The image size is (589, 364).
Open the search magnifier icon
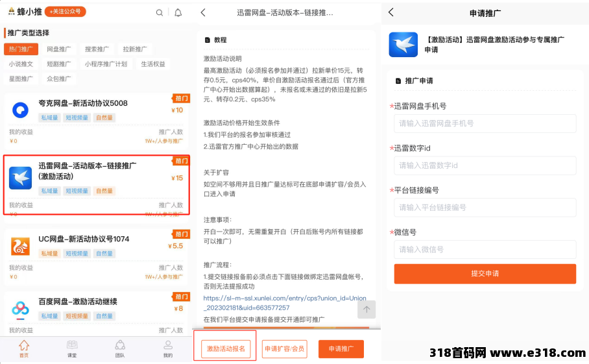tap(160, 13)
